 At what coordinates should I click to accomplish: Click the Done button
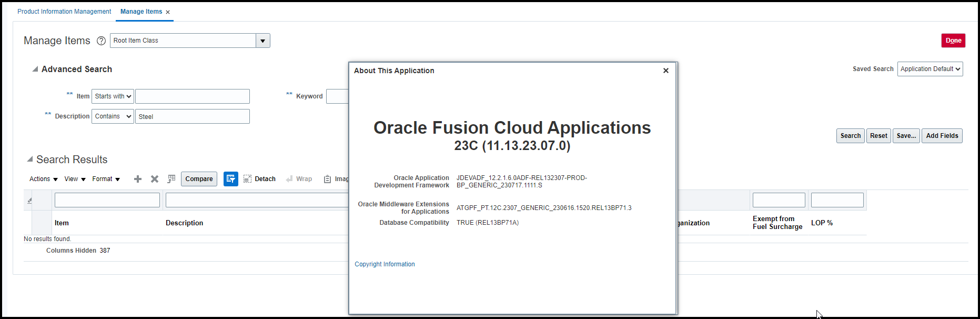click(953, 41)
